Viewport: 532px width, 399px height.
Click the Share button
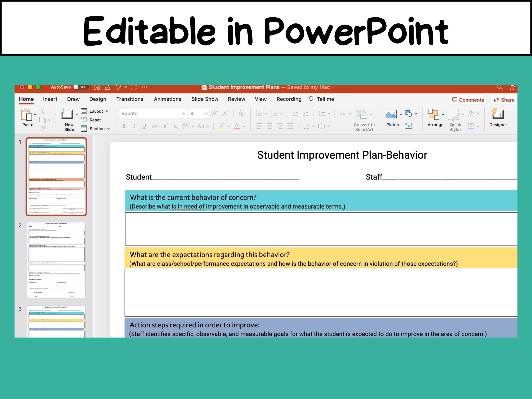pos(503,100)
